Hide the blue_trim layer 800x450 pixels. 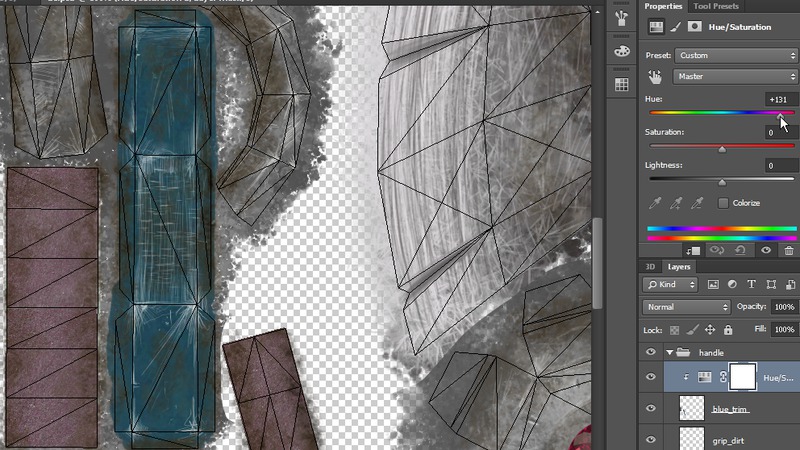tap(651, 408)
